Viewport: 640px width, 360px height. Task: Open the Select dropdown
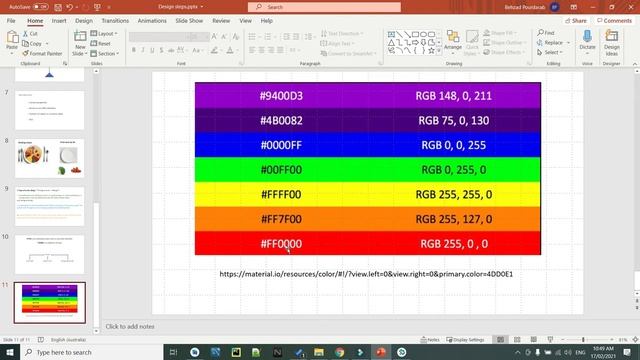550,52
